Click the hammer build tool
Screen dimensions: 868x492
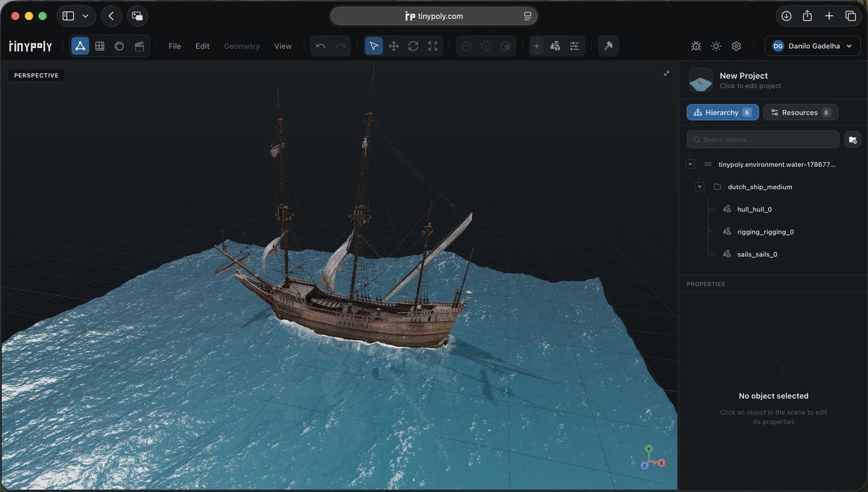(608, 46)
